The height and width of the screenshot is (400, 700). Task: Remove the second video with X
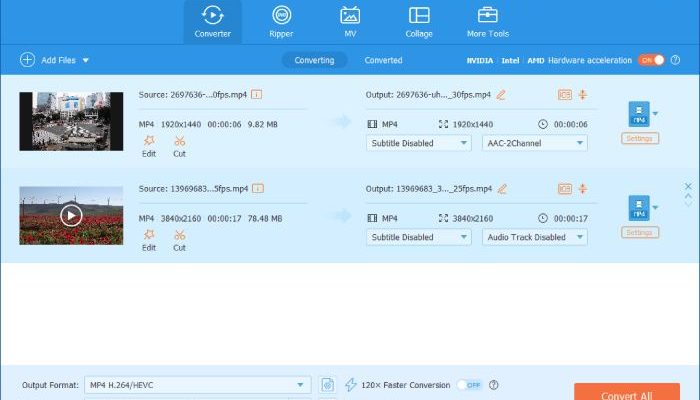688,186
